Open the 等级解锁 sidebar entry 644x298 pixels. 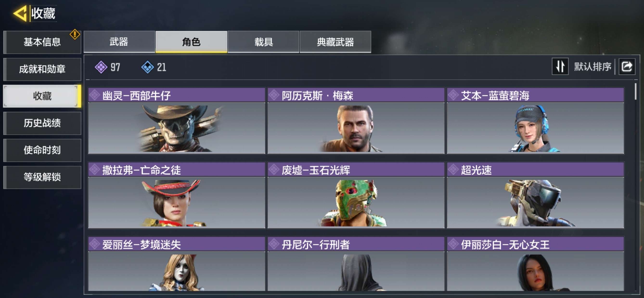tap(42, 177)
